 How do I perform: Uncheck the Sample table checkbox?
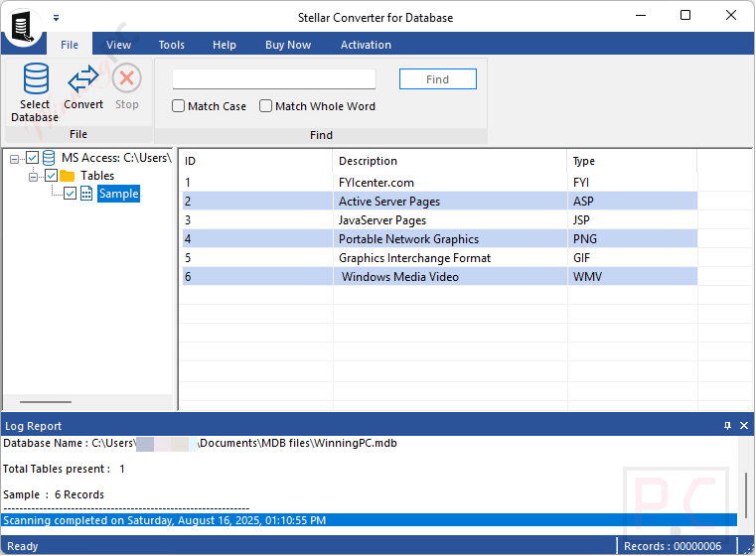[70, 194]
